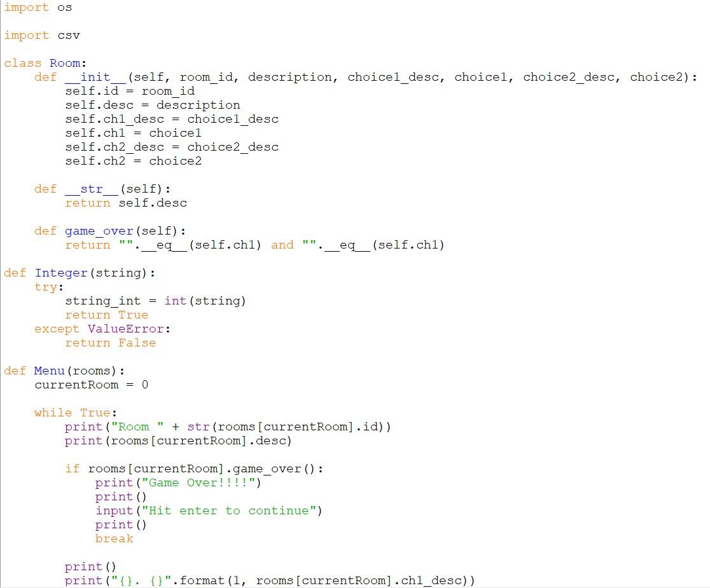Click the '__str__' method name
Screen dimensions: 710x588
coord(92,189)
